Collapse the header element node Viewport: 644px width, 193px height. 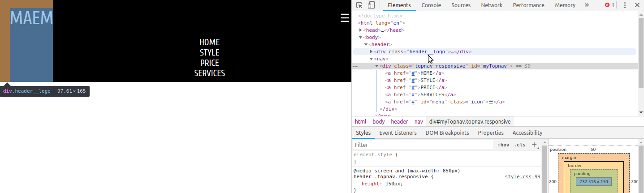point(366,45)
